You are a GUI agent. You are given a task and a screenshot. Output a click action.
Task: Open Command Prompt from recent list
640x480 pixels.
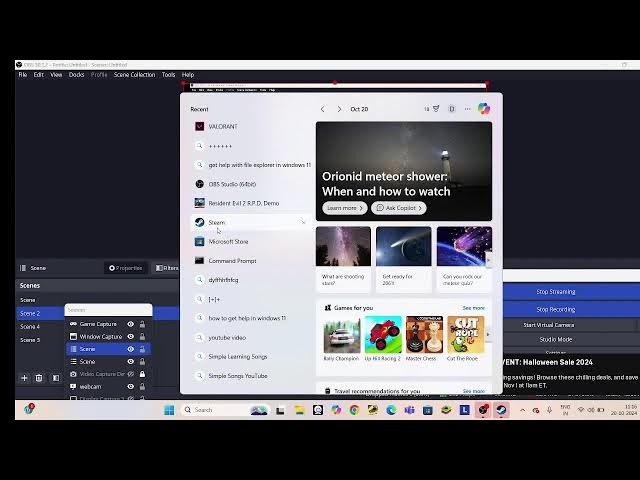(x=232, y=261)
